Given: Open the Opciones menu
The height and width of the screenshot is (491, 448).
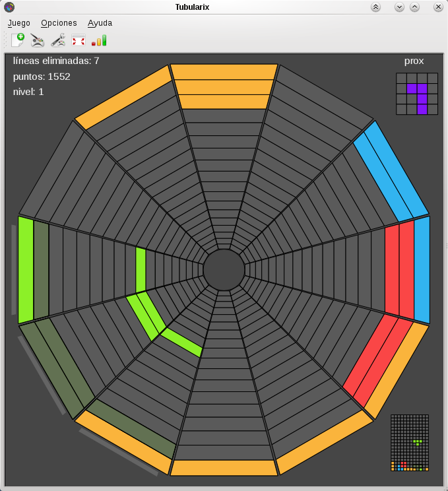Looking at the screenshot, I should [x=59, y=23].
